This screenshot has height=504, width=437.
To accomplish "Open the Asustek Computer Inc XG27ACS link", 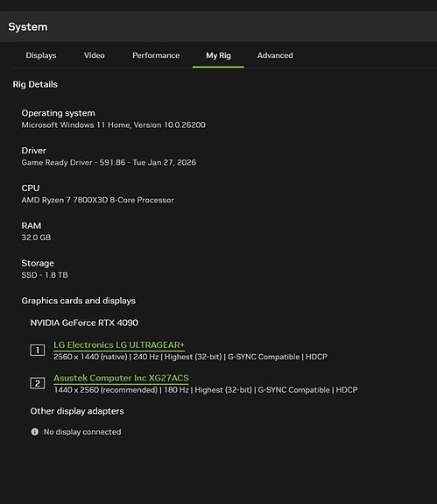I will (x=121, y=378).
